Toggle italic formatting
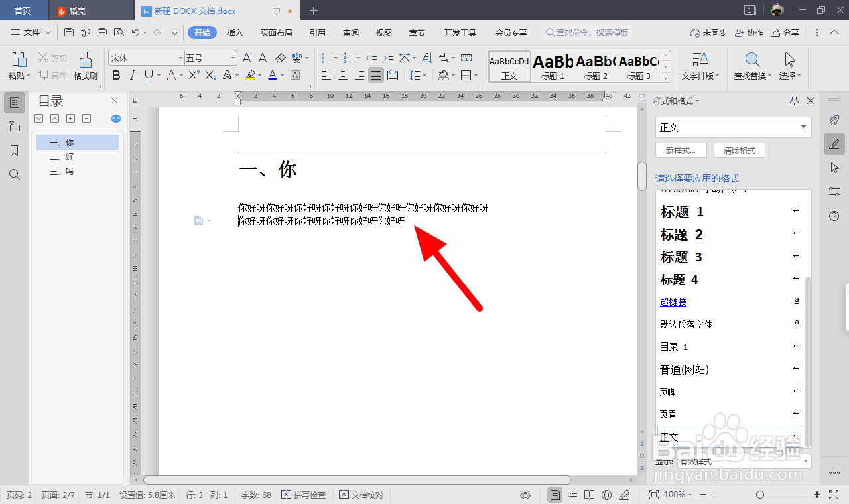The image size is (849, 504). click(x=133, y=75)
